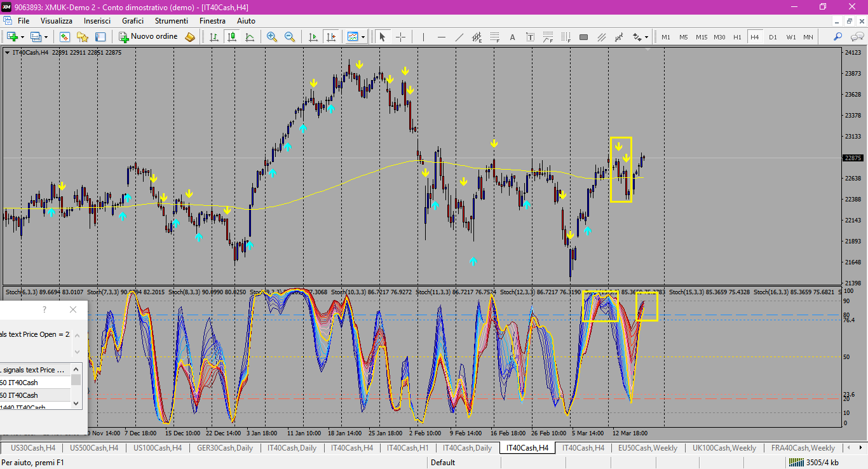Switch timeframe to H1

coord(737,37)
